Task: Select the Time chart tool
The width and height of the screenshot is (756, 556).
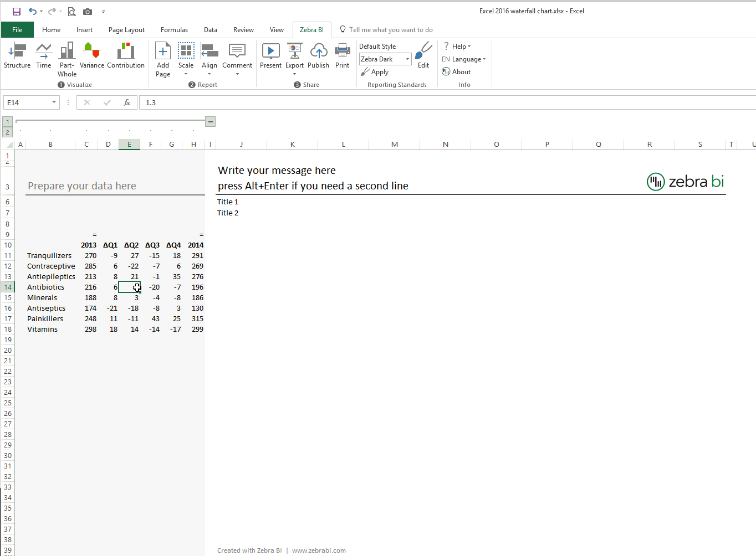Action: click(44, 56)
